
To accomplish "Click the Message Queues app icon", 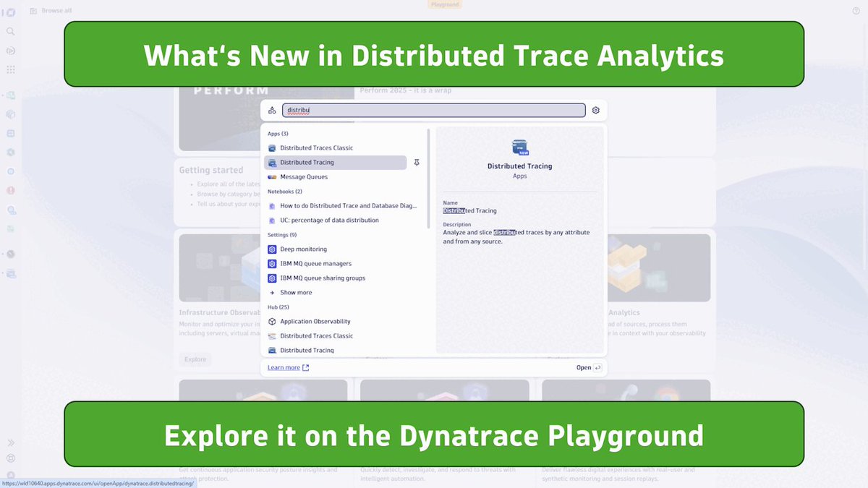I will [x=272, y=176].
